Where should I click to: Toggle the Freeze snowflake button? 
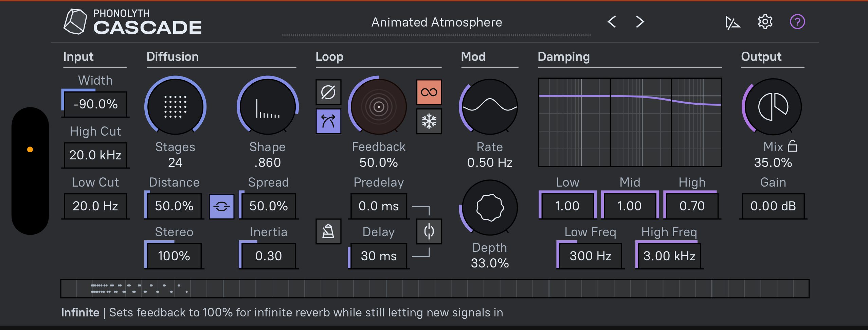[x=429, y=121]
